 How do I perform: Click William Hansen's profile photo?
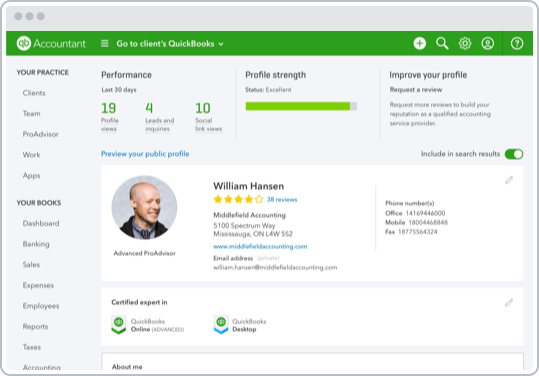[144, 208]
